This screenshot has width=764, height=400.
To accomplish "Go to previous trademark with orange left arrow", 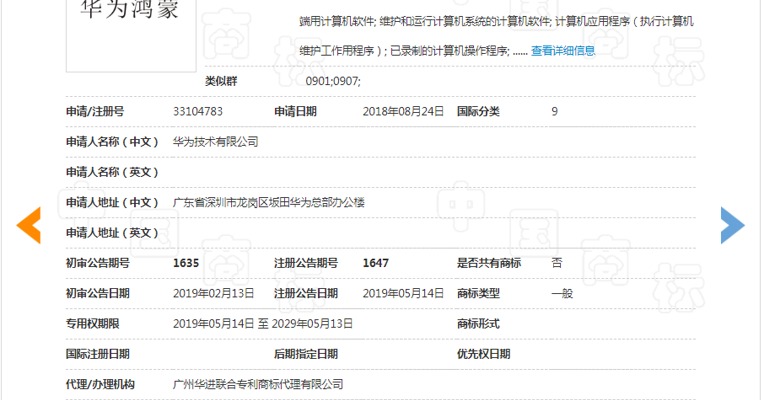I will [28, 225].
